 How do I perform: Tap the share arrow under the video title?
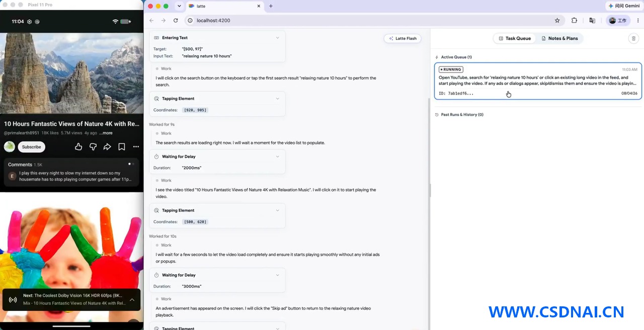(x=107, y=147)
